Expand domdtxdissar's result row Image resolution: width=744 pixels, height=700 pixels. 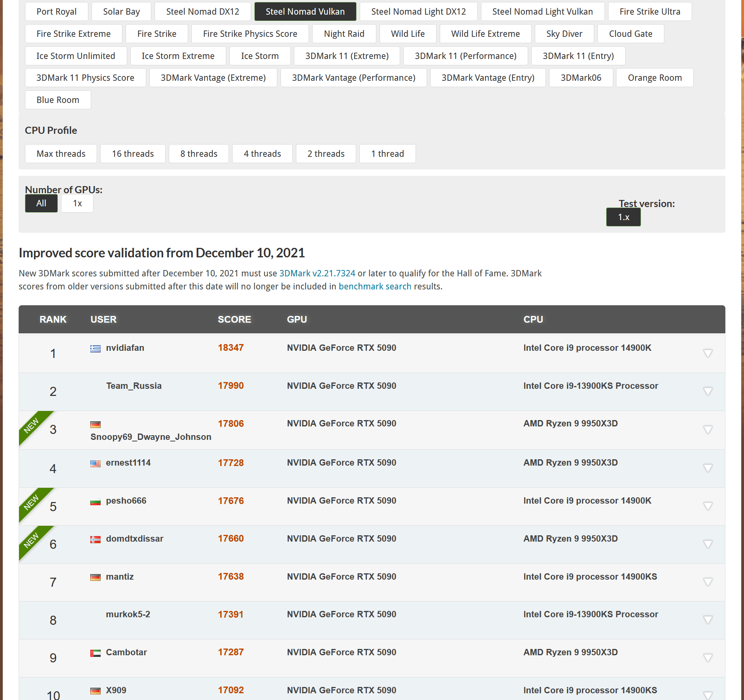pyautogui.click(x=708, y=544)
